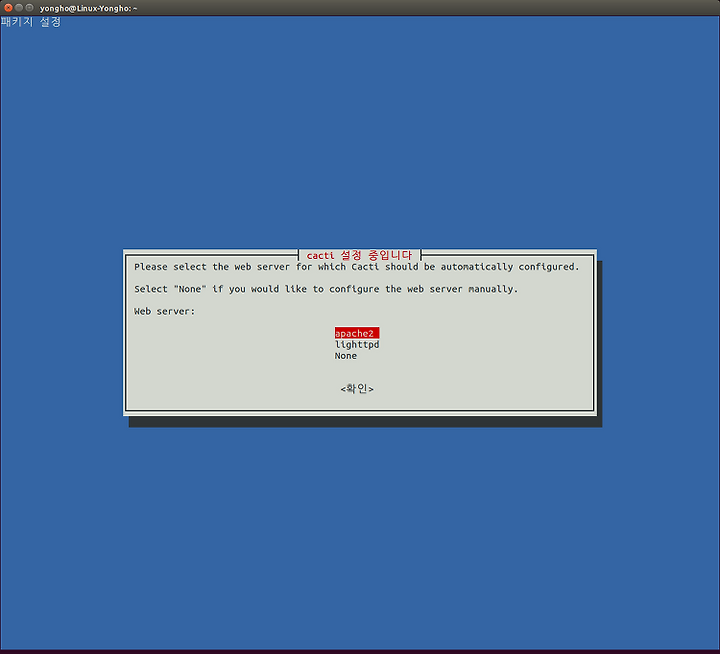The height and width of the screenshot is (654, 720).
Task: Click the terminal title 'yongho@Linux-Yongho: ~'
Action: click(88, 8)
